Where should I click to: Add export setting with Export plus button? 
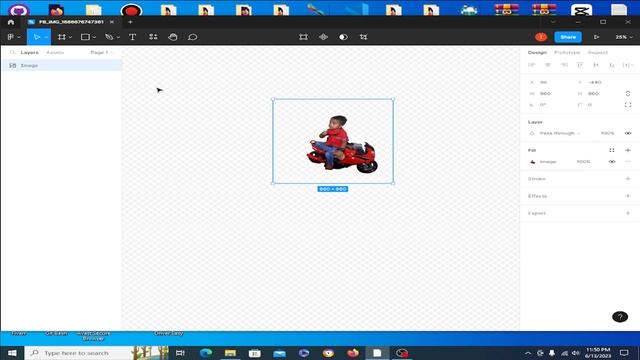coord(628,213)
